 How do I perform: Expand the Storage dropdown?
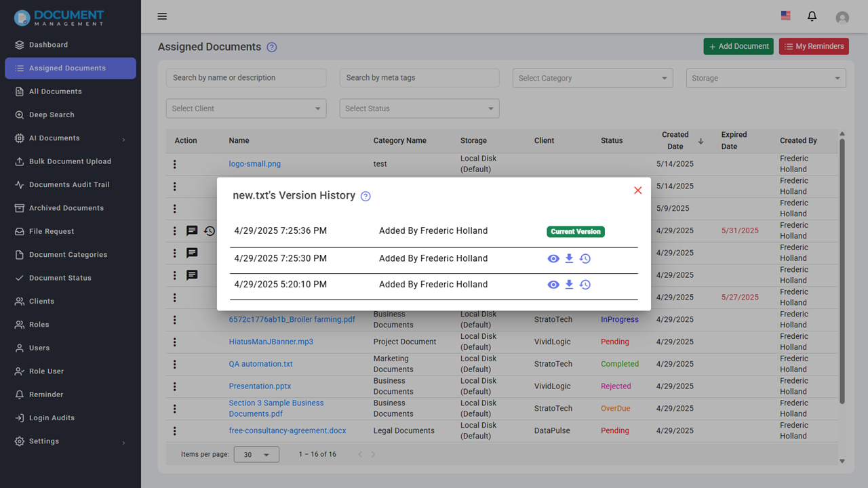pyautogui.click(x=766, y=78)
